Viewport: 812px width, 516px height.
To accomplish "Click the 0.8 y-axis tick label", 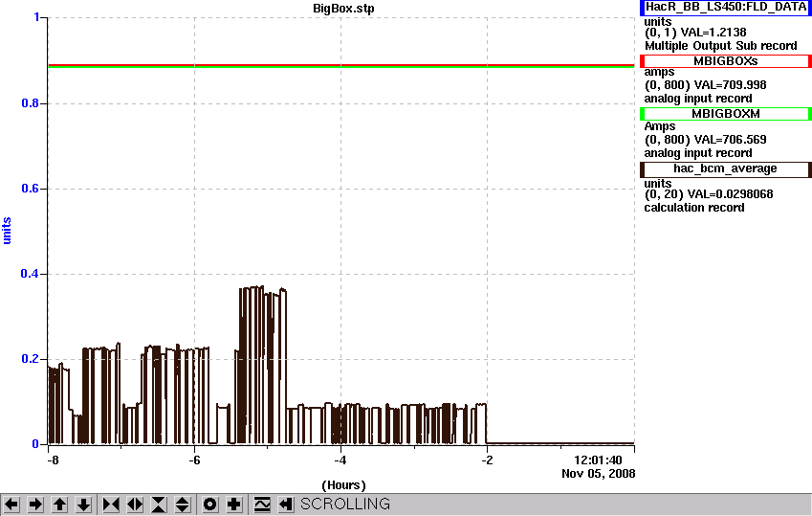I will click(x=30, y=103).
